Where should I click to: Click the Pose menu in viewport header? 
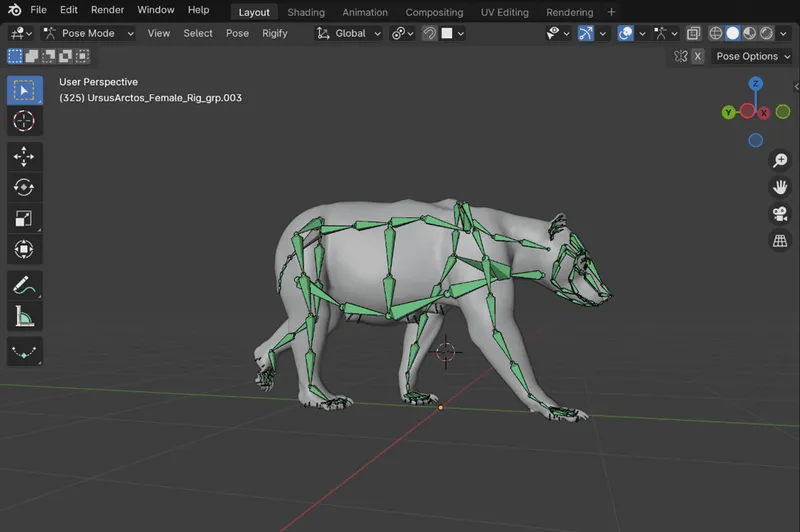237,33
